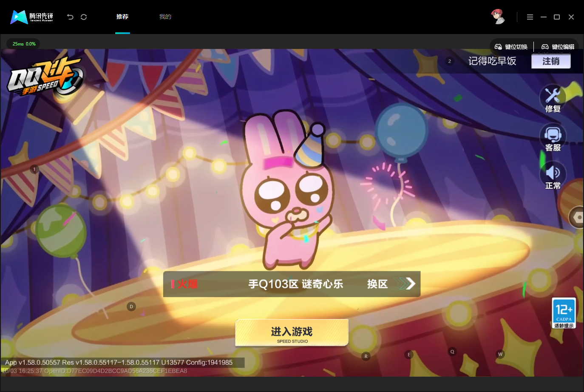Click the 火爆 server status label
Screen dimensions: 584x392
[x=184, y=284]
